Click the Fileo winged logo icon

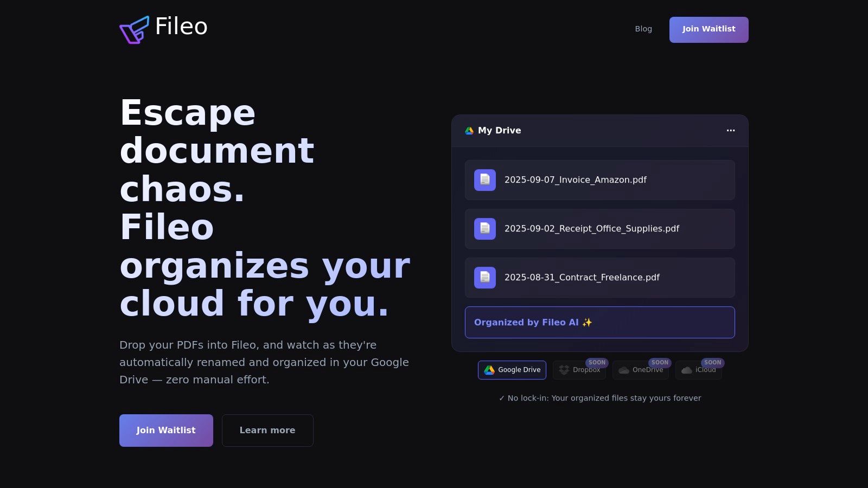pos(134,29)
